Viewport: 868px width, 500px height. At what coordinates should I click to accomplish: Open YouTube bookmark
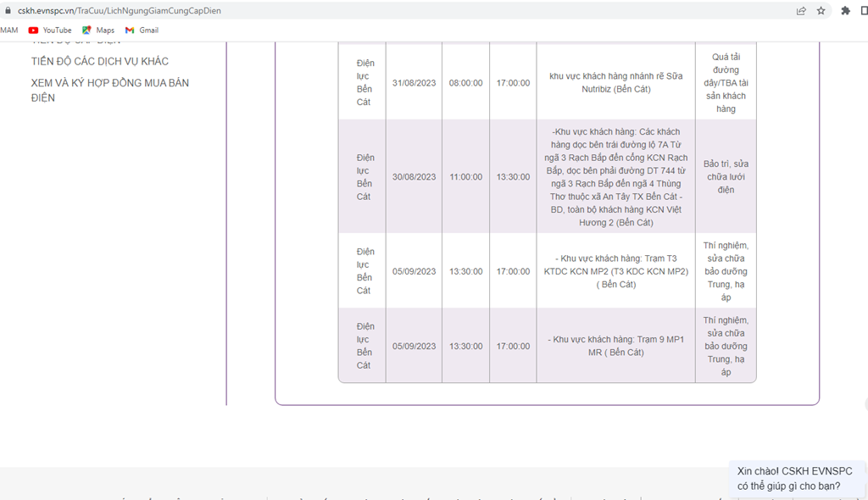50,30
